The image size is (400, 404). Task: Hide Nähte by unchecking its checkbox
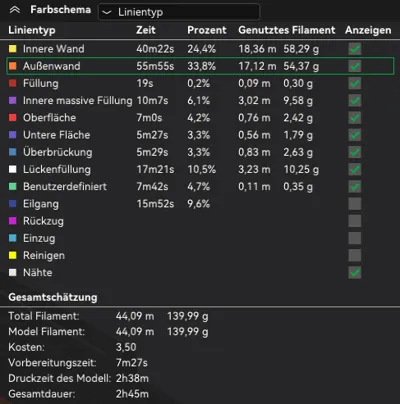[355, 272]
